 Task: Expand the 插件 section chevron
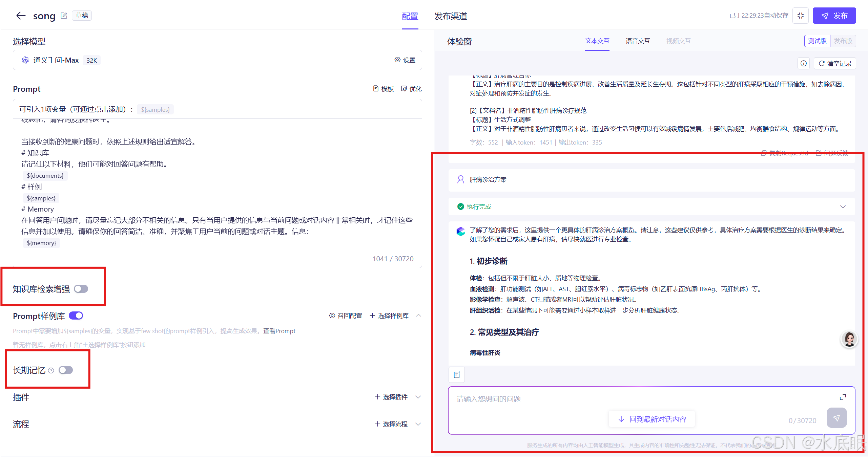pyautogui.click(x=418, y=397)
